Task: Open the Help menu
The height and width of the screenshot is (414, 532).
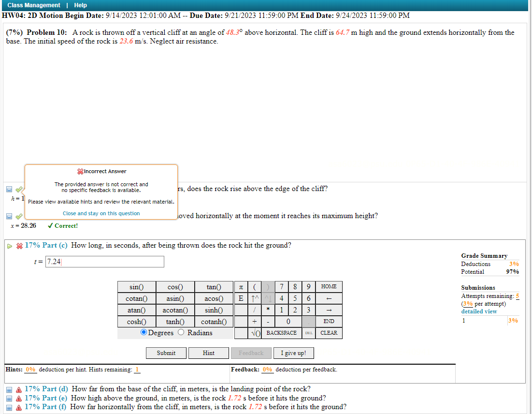Action: pos(80,5)
